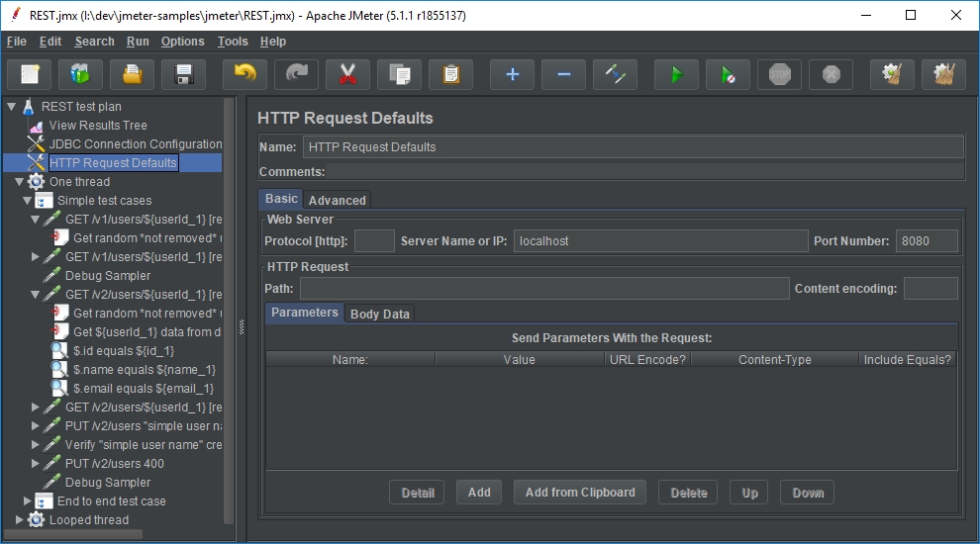Expand PUT /v2/users simple user name
The image size is (980, 544).
[36, 426]
